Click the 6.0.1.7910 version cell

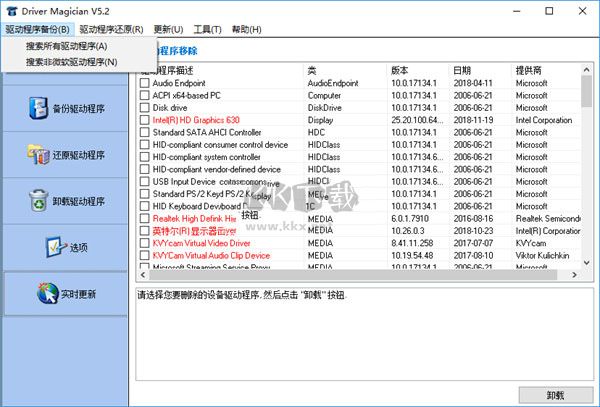point(410,218)
